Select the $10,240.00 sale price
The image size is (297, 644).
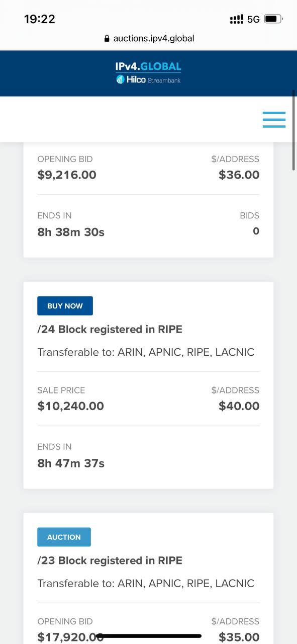click(70, 406)
